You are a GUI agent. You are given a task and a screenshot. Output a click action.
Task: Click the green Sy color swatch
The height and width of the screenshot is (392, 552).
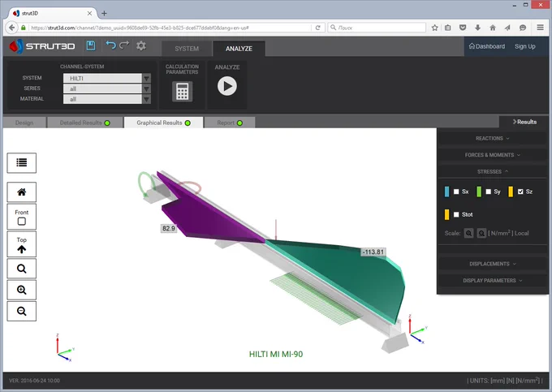coord(479,192)
